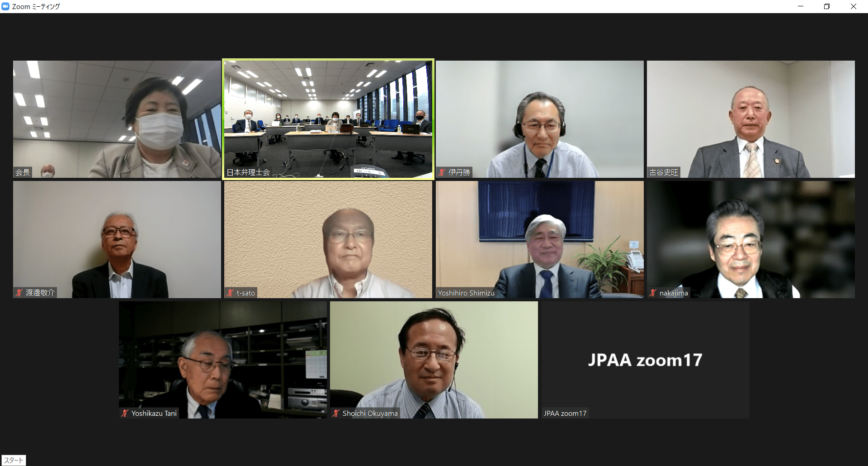Restore down the Zoom meeting window
This screenshot has height=466, width=868.
827,6
